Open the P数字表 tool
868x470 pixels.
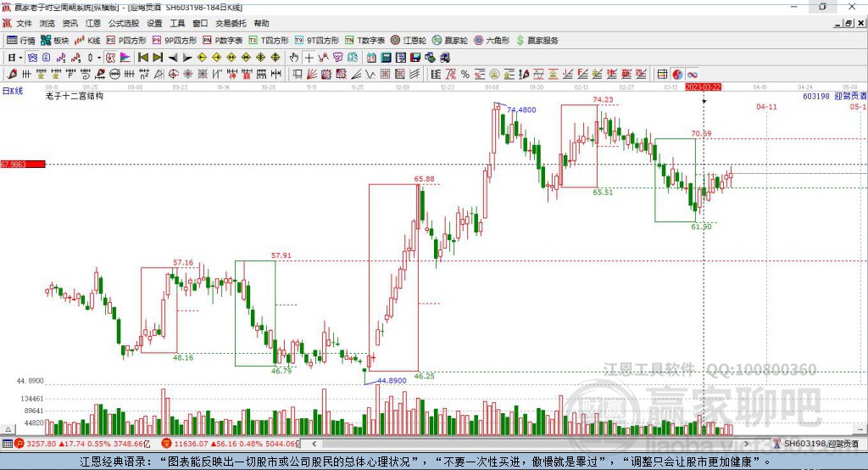(223, 41)
